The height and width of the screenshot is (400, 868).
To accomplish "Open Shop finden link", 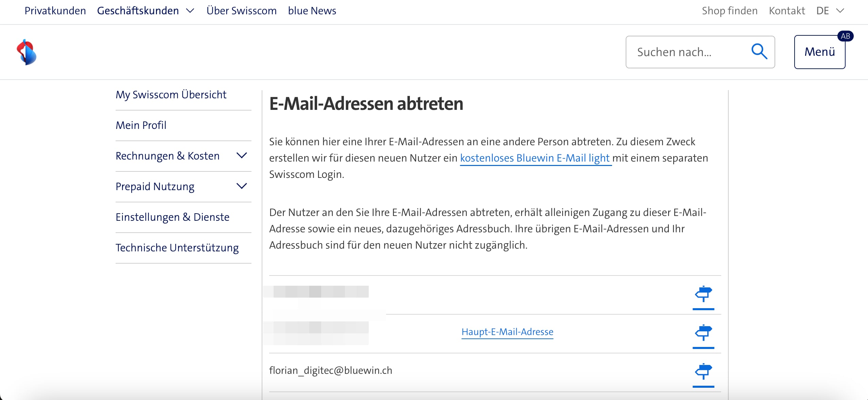I will 729,11.
